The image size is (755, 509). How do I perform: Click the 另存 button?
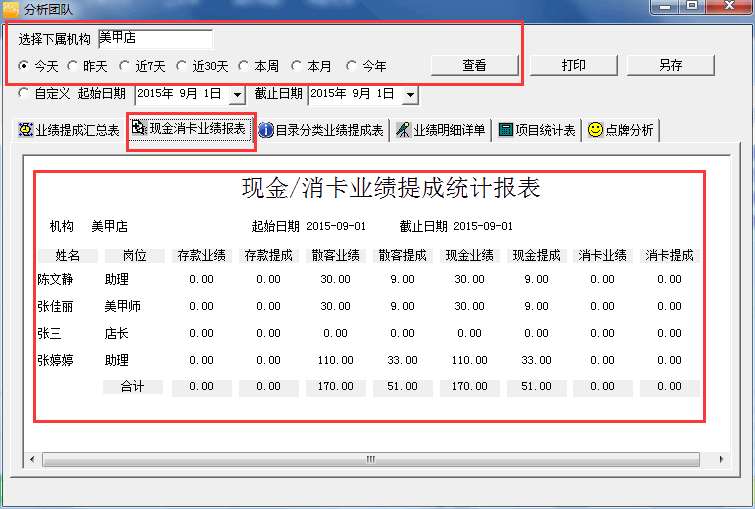(x=671, y=65)
